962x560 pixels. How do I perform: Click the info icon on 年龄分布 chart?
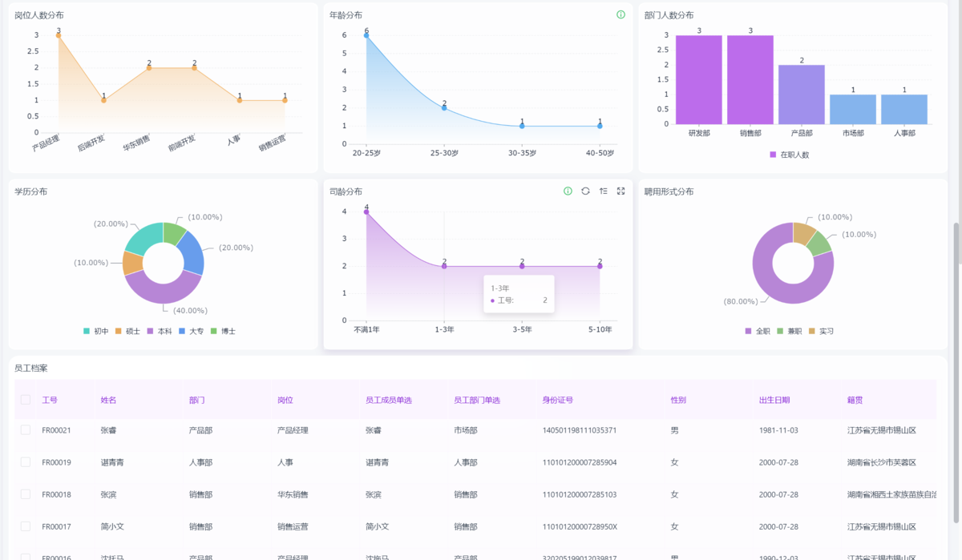(620, 14)
